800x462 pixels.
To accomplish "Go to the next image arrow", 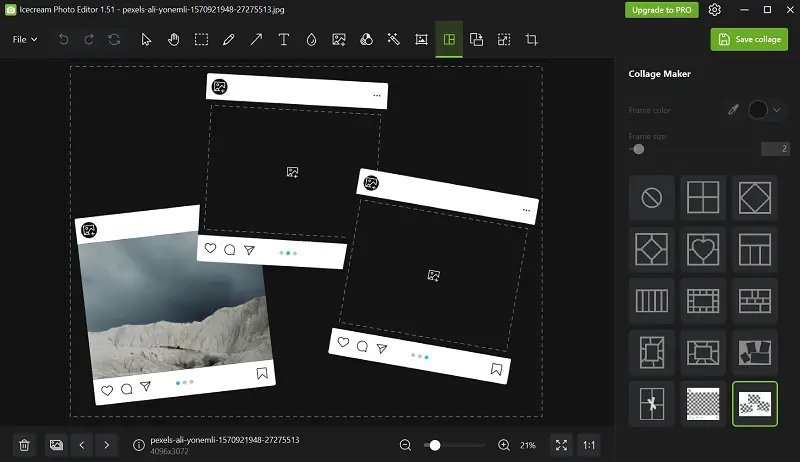I will point(106,445).
